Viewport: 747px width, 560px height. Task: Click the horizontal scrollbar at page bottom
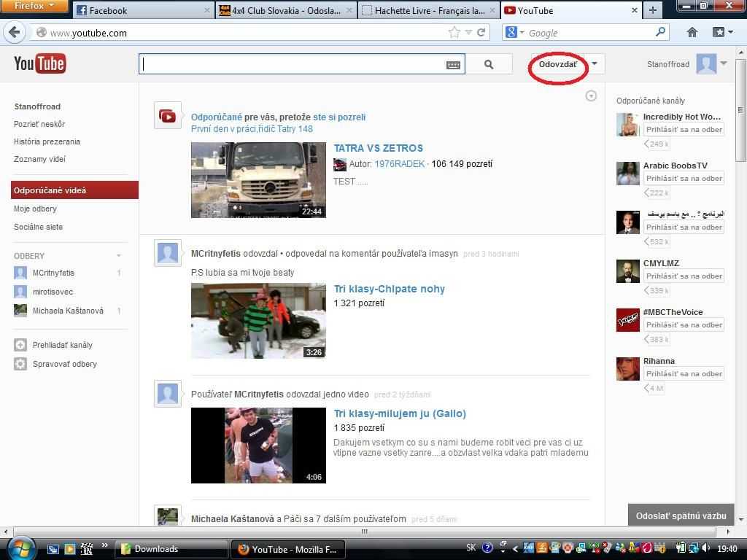click(x=365, y=532)
